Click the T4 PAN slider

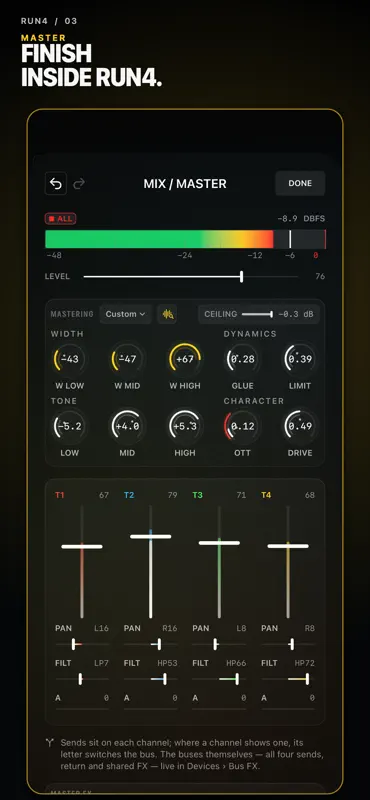pyautogui.click(x=288, y=644)
